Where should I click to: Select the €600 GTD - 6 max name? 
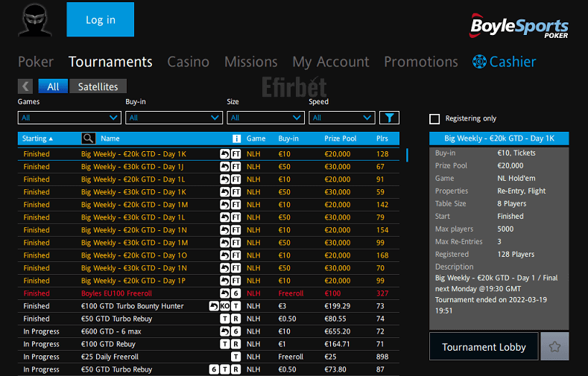[111, 331]
